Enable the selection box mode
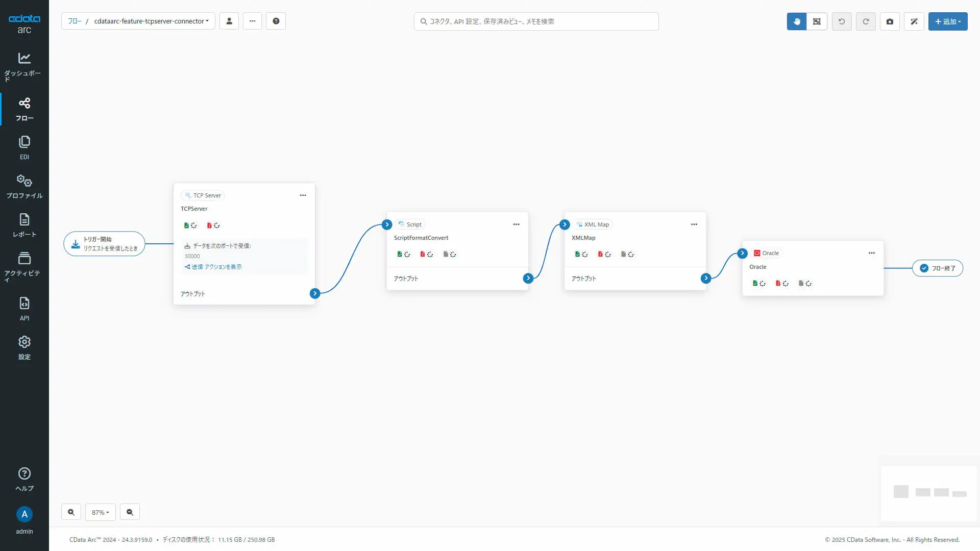This screenshot has width=980, height=551. tap(817, 21)
